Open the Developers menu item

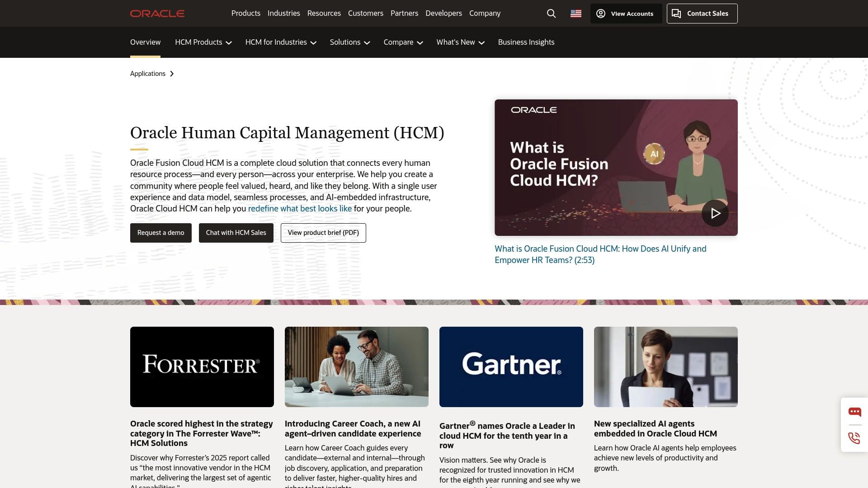click(443, 13)
